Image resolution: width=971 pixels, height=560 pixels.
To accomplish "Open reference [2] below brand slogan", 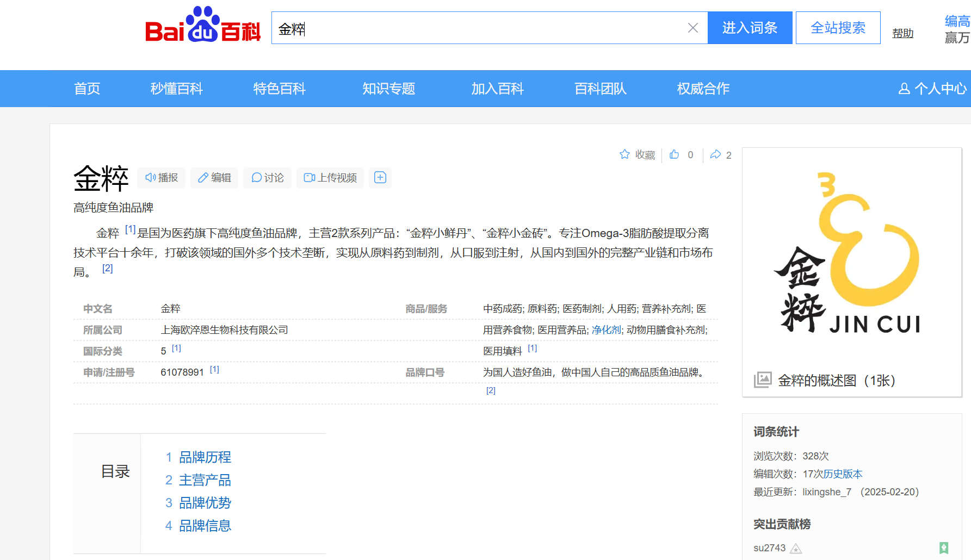I will pos(491,390).
